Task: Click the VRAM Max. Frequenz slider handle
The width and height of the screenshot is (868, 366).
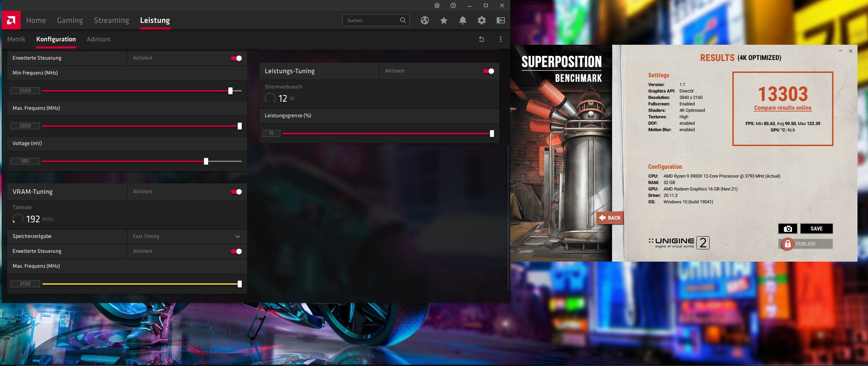Action: pyautogui.click(x=240, y=284)
